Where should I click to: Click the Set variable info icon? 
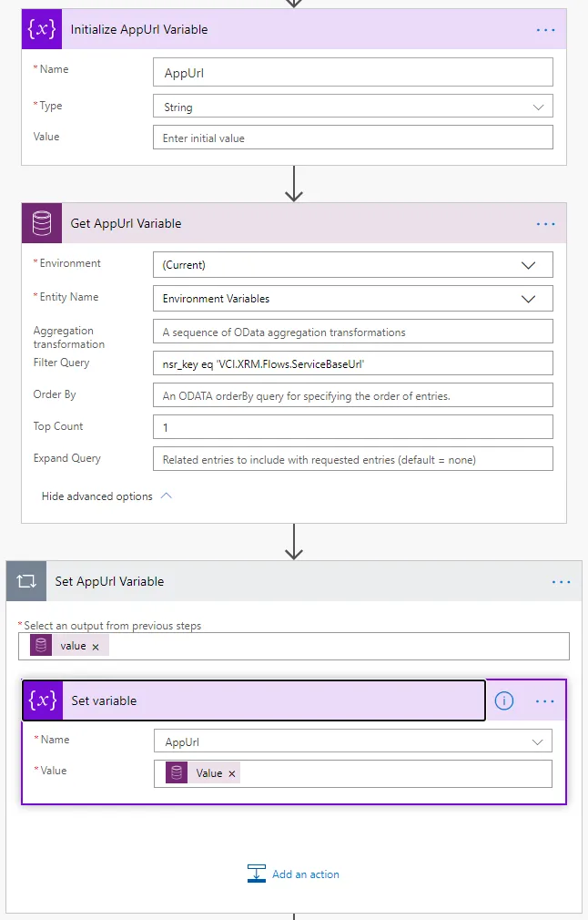point(503,700)
